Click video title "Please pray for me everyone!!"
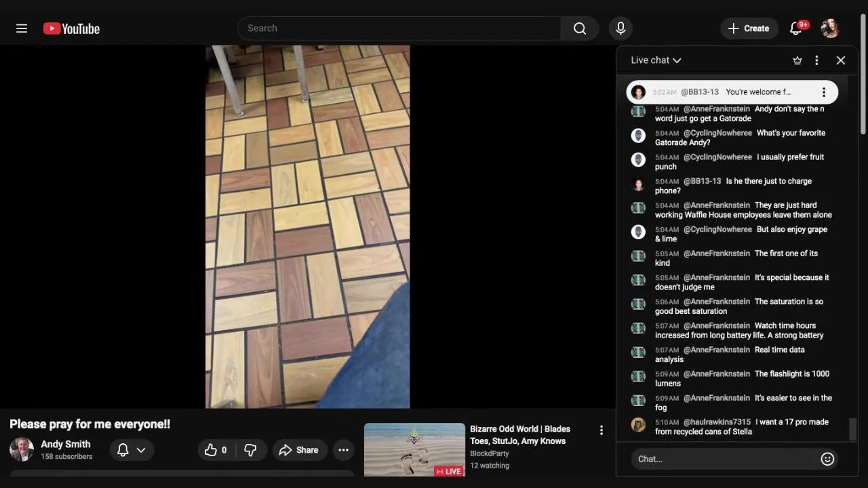 (x=90, y=424)
